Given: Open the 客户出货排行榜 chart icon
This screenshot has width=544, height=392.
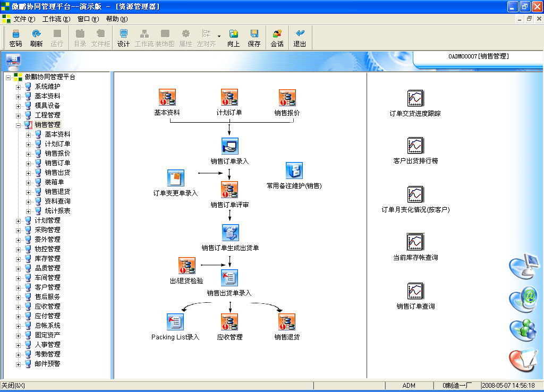Looking at the screenshot, I should click(x=415, y=146).
